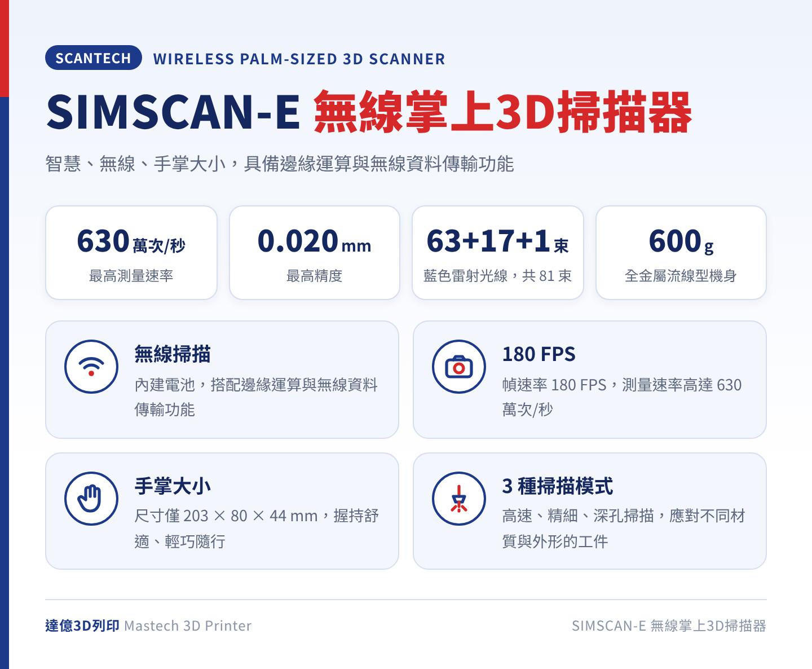Select the large SIMSCAN-E 無線掌上3D掃描器 headline
Screen dimensions: 812x669
[x=369, y=112]
